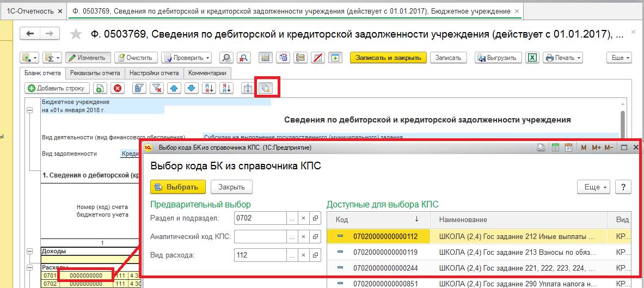
Task: Sort the list by the Код column header
Action: pos(379,220)
